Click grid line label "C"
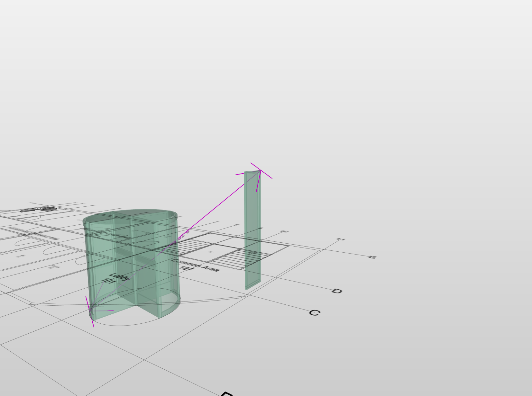The image size is (532, 396). [x=314, y=313]
